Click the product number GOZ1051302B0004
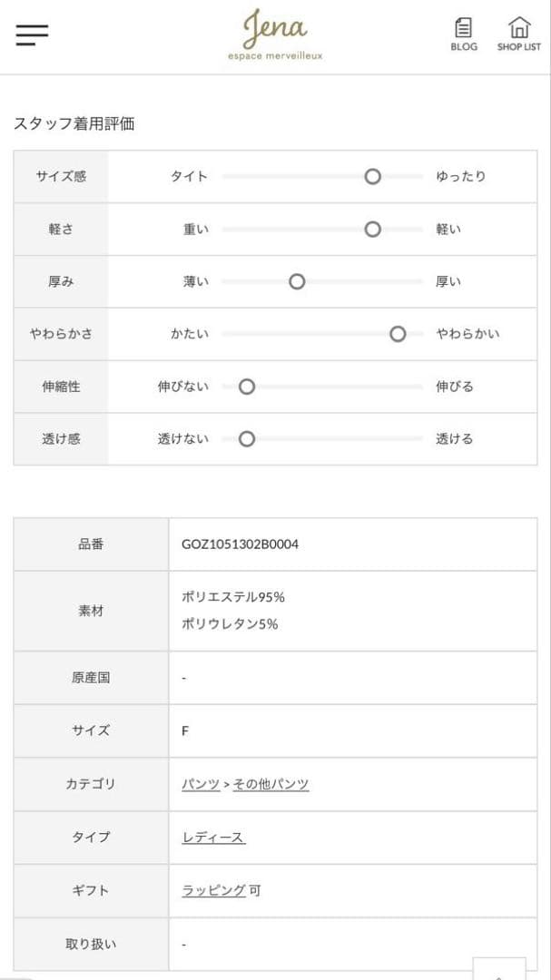This screenshot has width=551, height=980. point(241,544)
